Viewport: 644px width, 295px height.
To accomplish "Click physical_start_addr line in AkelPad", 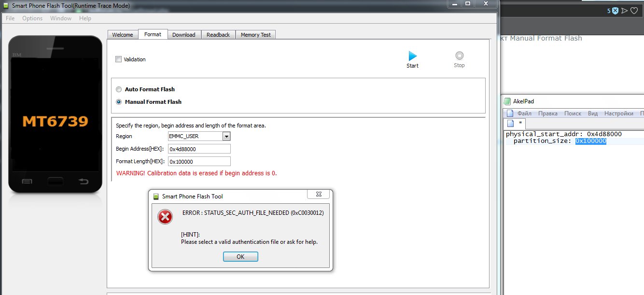I will (x=564, y=134).
